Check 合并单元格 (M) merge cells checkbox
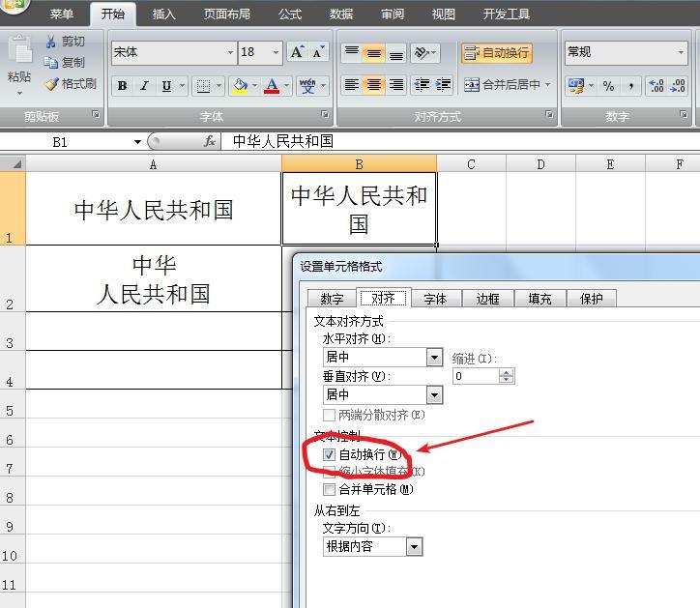The width and height of the screenshot is (700, 608). [x=329, y=490]
